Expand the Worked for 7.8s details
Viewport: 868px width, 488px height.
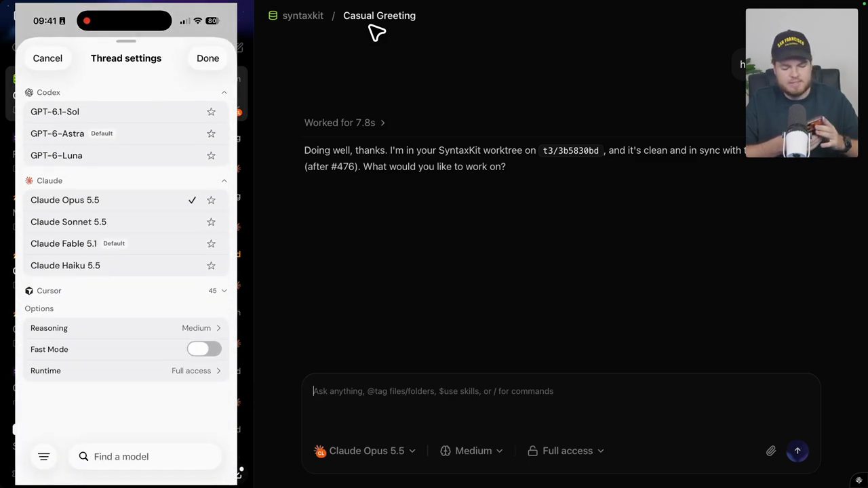[344, 123]
